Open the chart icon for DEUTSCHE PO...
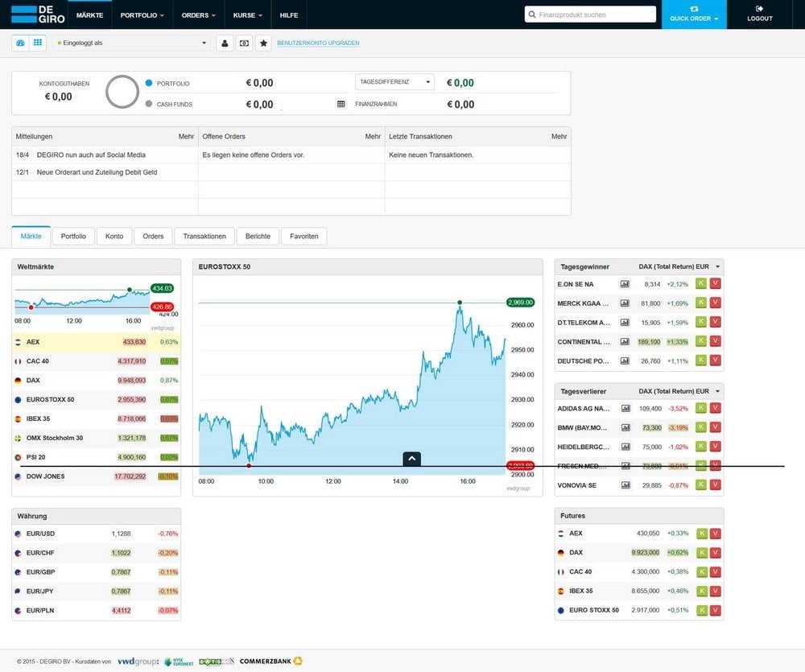Viewport: 805px width, 672px height. (x=625, y=361)
